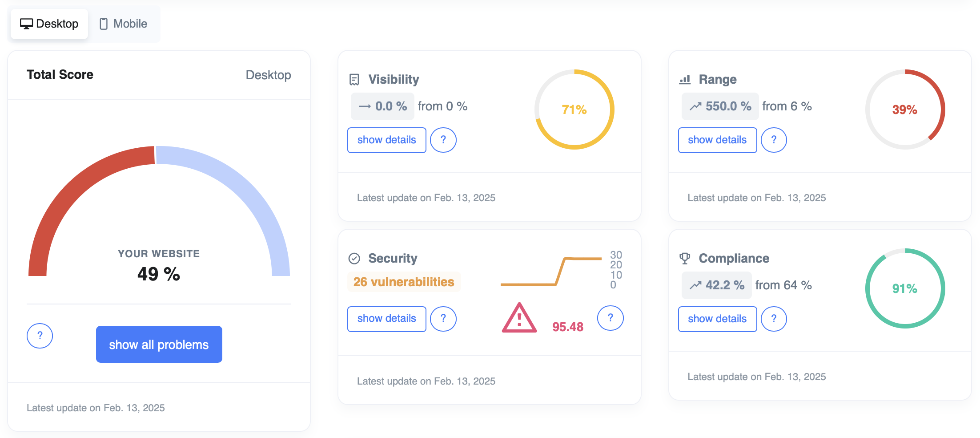Click the trend arrow in 550.0 % badge

pyautogui.click(x=695, y=106)
